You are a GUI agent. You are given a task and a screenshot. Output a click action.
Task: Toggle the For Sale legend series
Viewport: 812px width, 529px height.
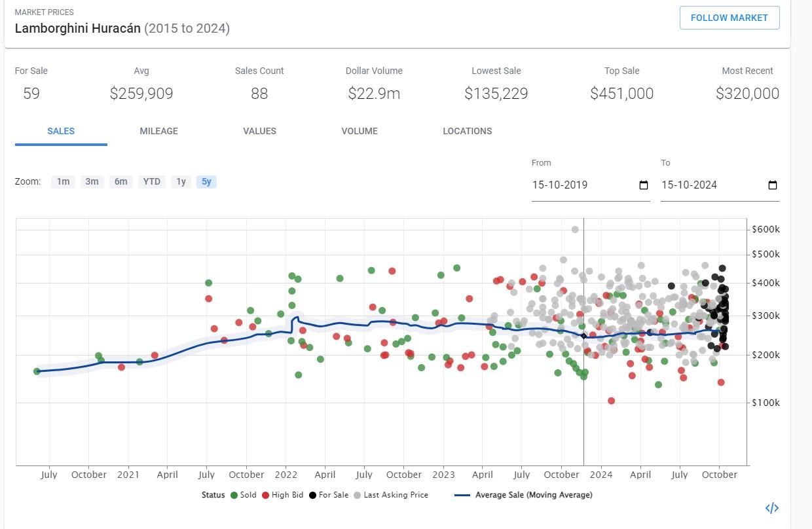pyautogui.click(x=329, y=495)
